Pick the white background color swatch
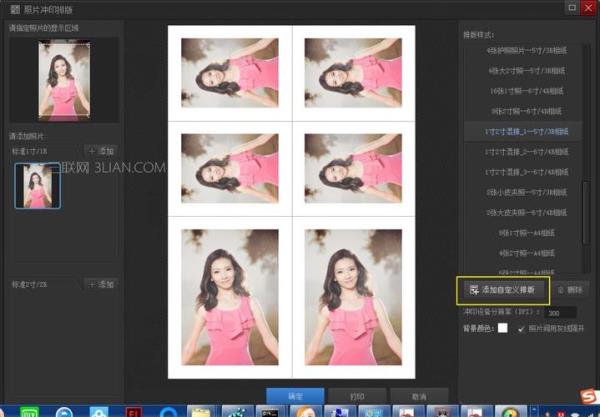The image size is (600, 417). 503,329
